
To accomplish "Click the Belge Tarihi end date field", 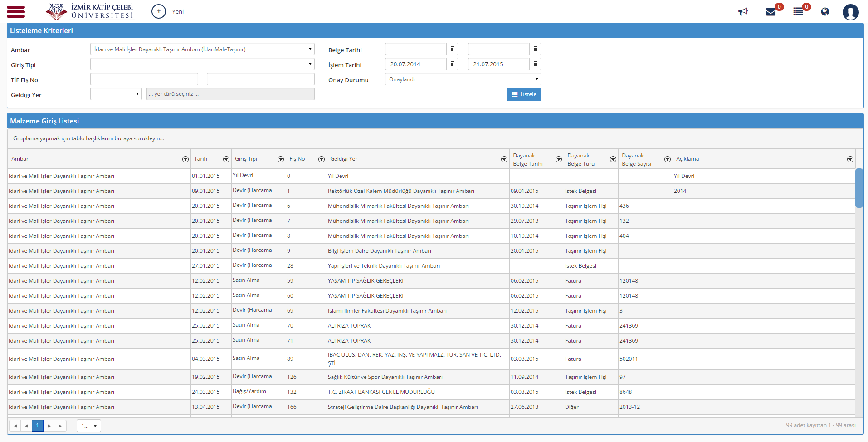I will [x=499, y=49].
